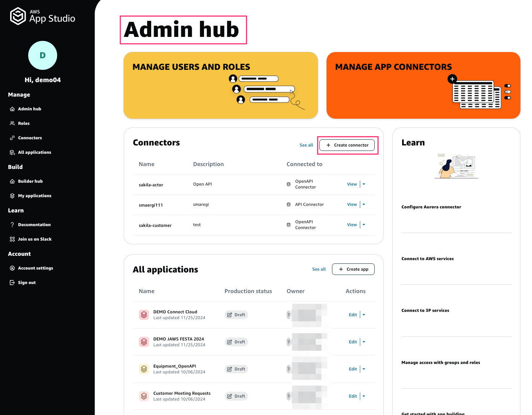Click the Create connector button
The height and width of the screenshot is (415, 532).
click(x=348, y=145)
